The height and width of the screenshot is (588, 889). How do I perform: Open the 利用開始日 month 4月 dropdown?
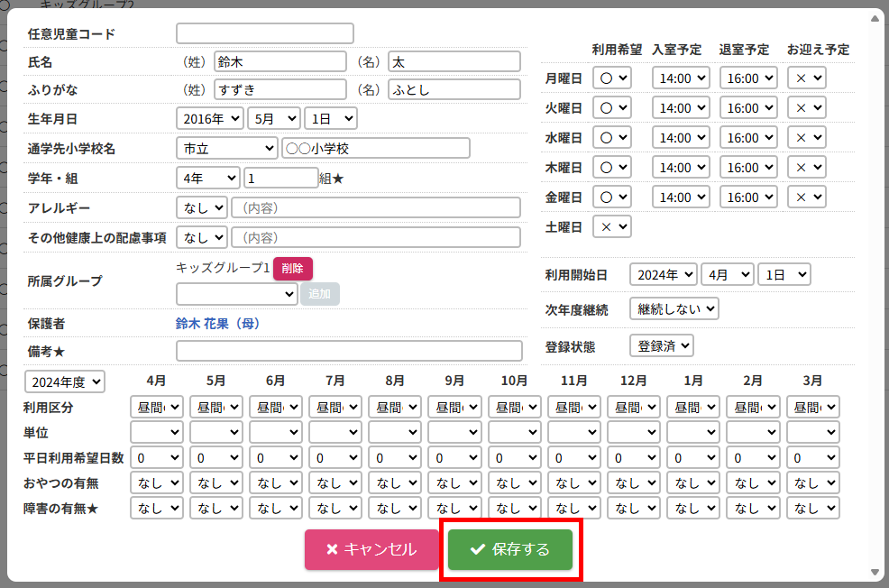tap(727, 274)
